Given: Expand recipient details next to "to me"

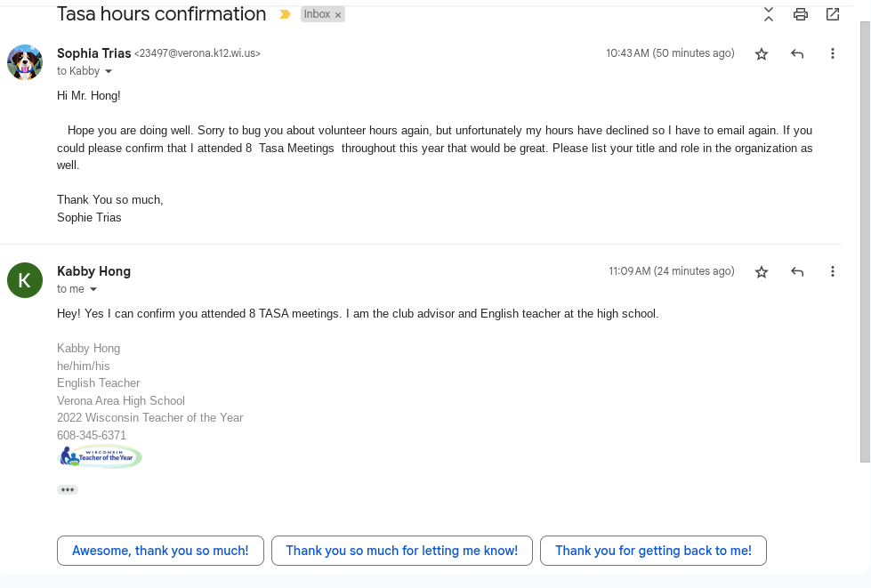Looking at the screenshot, I should coord(93,289).
